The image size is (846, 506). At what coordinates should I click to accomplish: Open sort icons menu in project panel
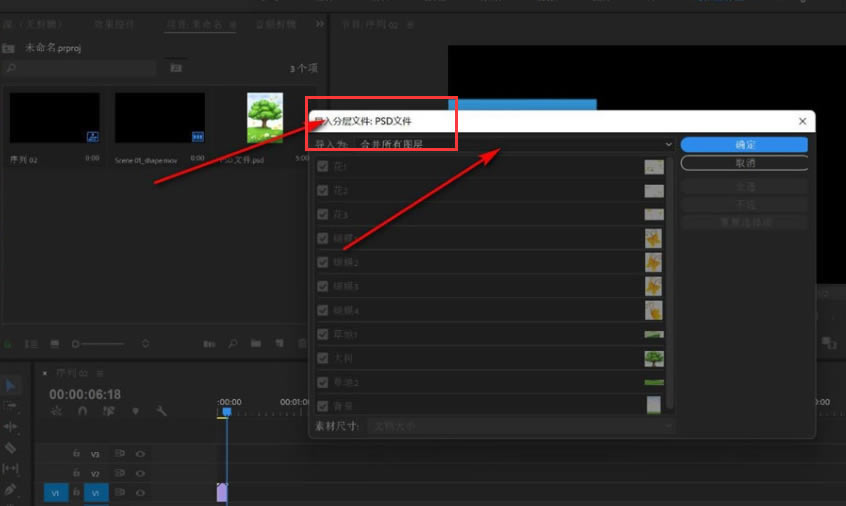(145, 344)
